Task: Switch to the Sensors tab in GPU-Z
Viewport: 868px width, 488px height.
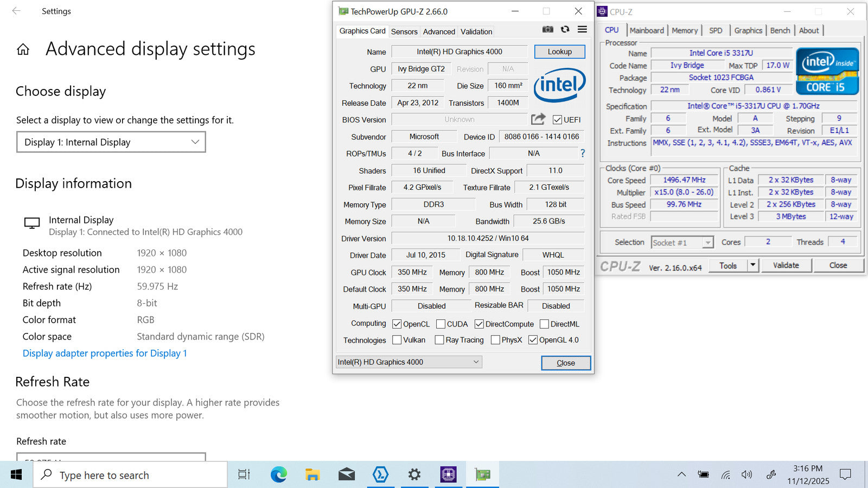Action: tap(404, 31)
